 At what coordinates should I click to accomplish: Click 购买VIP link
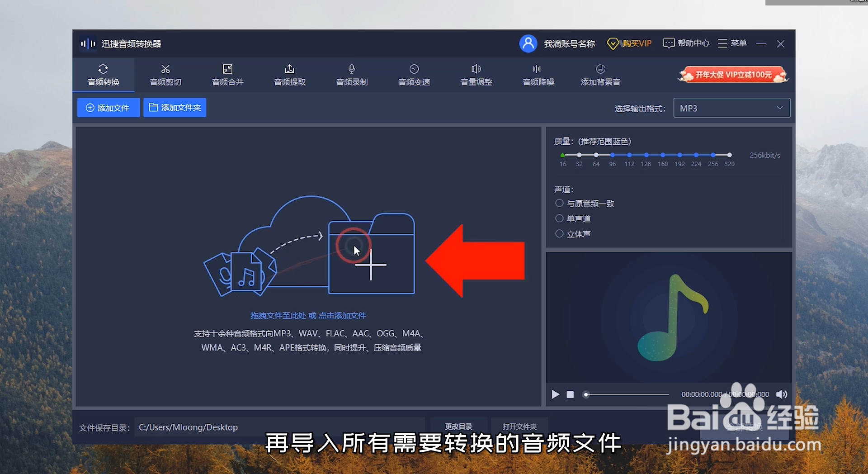pos(629,43)
